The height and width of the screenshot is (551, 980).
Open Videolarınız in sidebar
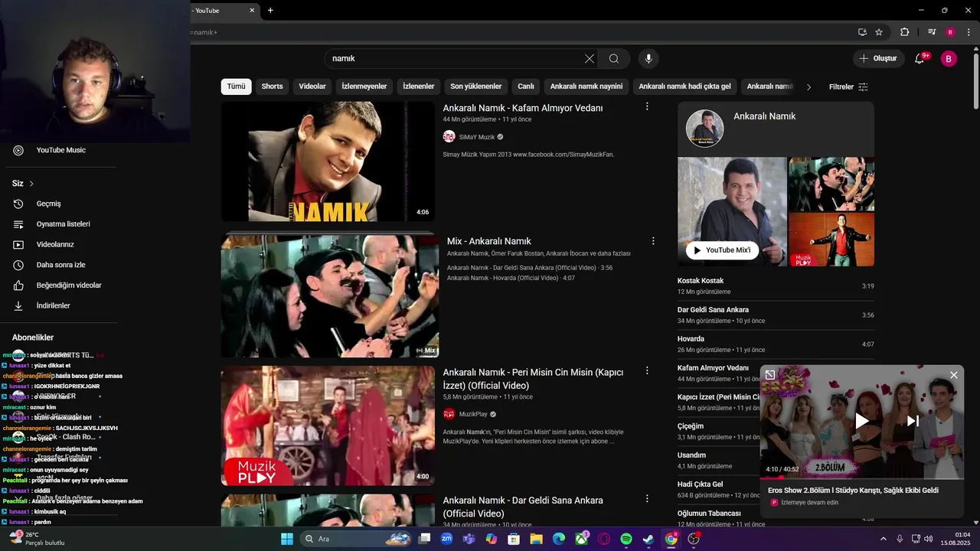(61, 245)
